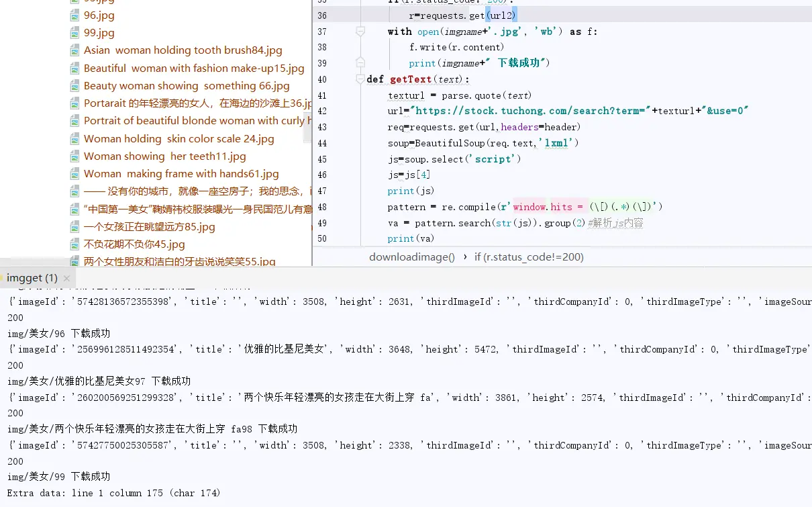Click the 'Extra data: line 1 column 175' error
This screenshot has width=812, height=507.
click(114, 493)
